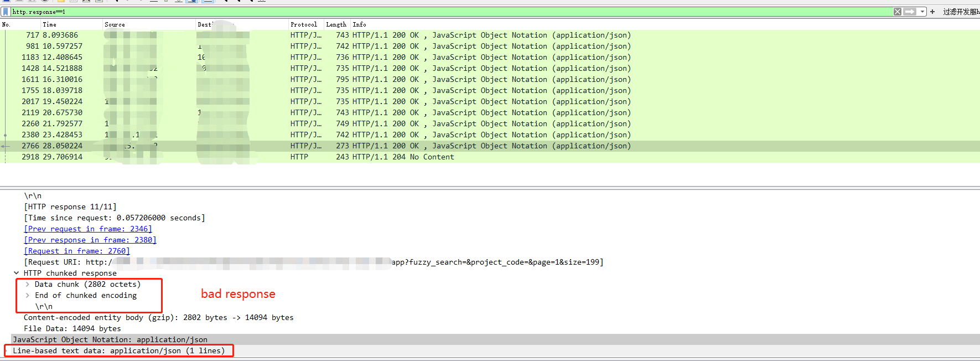Open the recent display filters dropdown
This screenshot has height=361, width=980.
(x=922, y=12)
